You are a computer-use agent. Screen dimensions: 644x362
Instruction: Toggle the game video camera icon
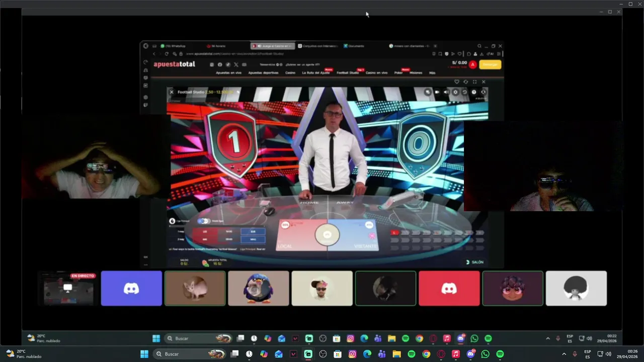pyautogui.click(x=437, y=92)
